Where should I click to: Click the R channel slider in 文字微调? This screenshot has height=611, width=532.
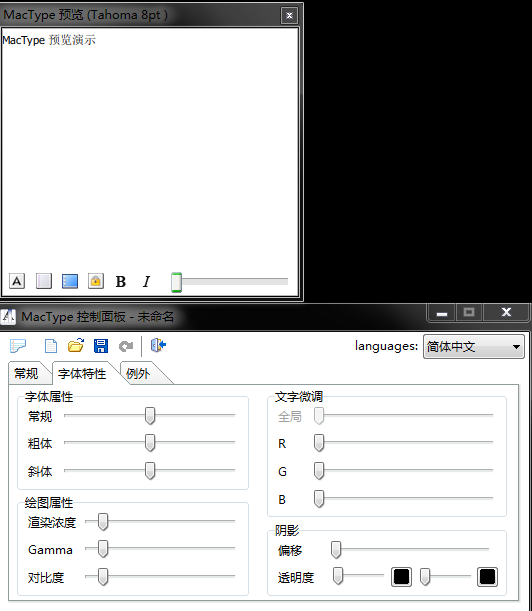pyautogui.click(x=404, y=443)
